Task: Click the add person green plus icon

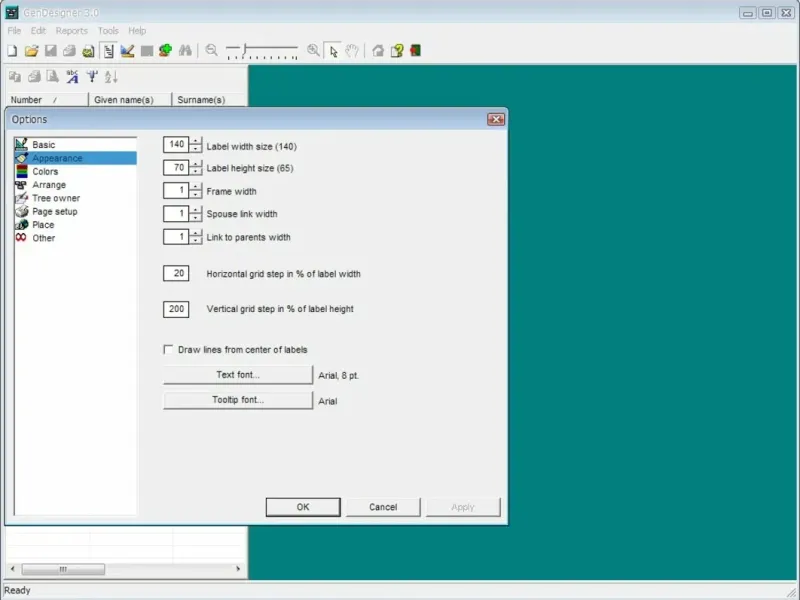Action: tap(165, 51)
